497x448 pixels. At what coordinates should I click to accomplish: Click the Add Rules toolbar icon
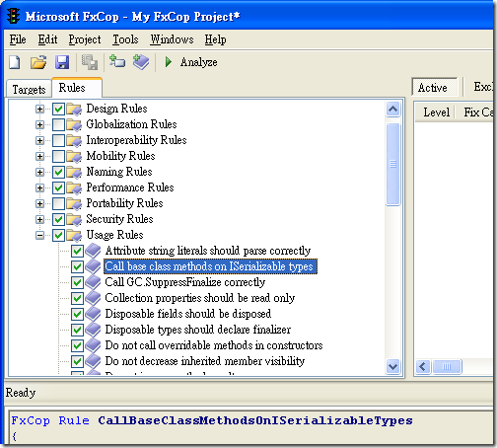[141, 62]
